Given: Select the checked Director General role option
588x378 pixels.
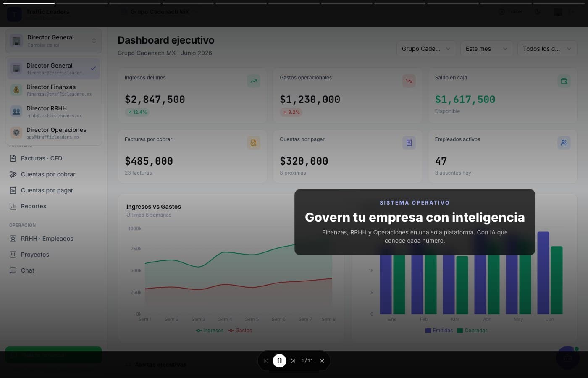Looking at the screenshot, I should click(x=53, y=68).
